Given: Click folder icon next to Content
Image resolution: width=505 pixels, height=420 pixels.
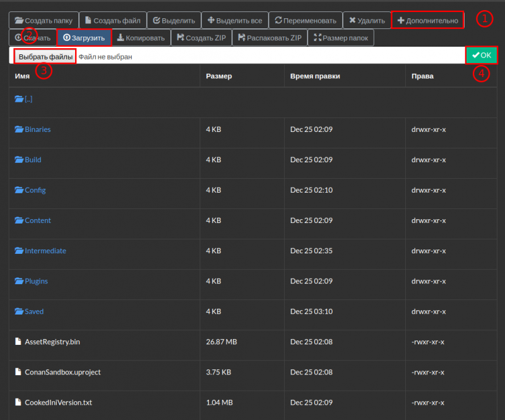Looking at the screenshot, I should pyautogui.click(x=19, y=220).
